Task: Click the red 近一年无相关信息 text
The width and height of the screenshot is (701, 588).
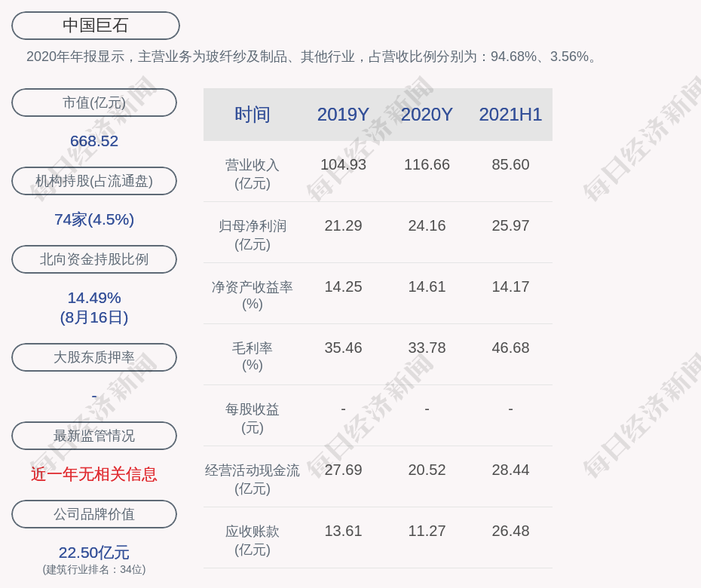Action: (x=94, y=474)
